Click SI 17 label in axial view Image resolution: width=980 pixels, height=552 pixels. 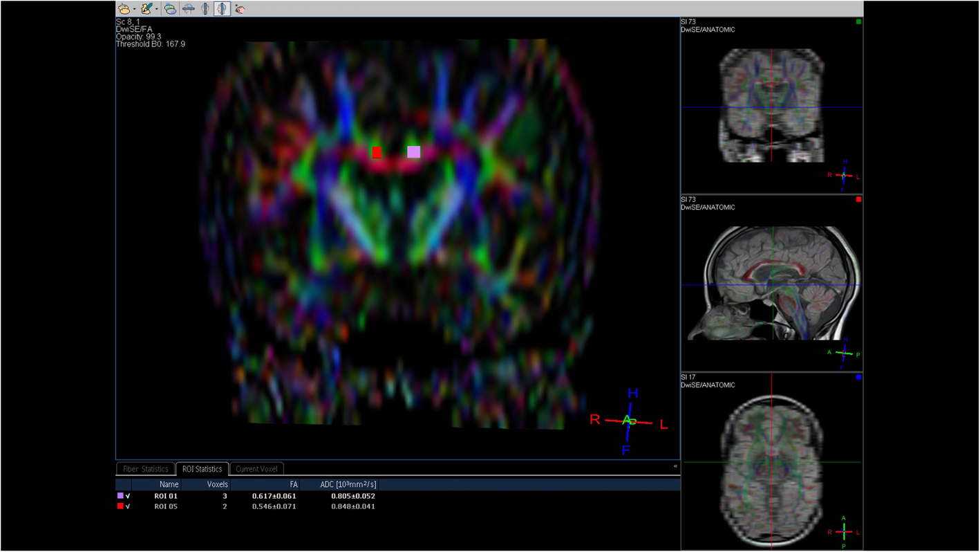point(688,378)
